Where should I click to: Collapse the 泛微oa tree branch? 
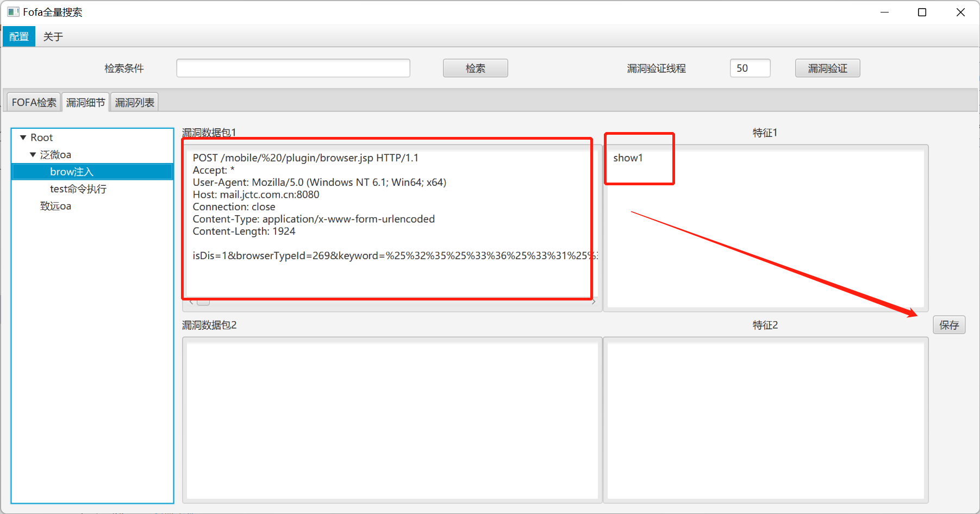(33, 154)
